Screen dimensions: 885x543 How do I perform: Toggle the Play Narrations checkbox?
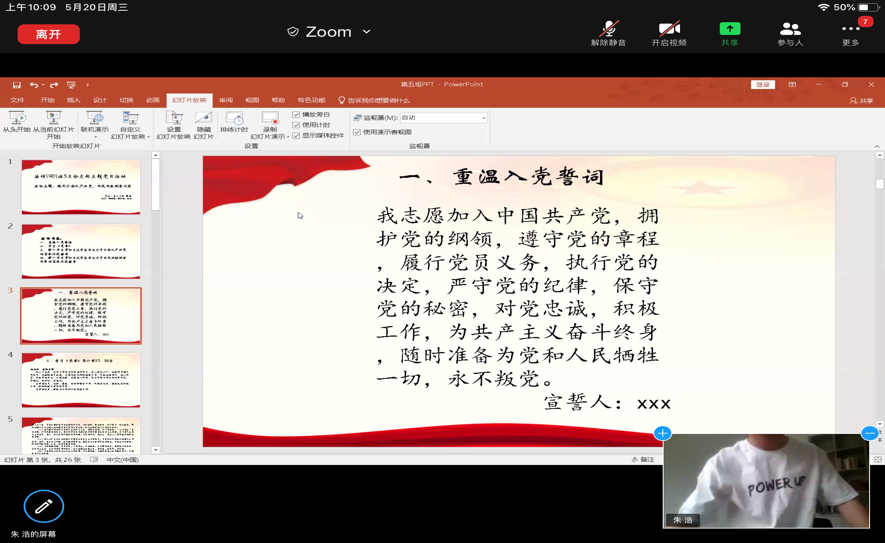[297, 115]
